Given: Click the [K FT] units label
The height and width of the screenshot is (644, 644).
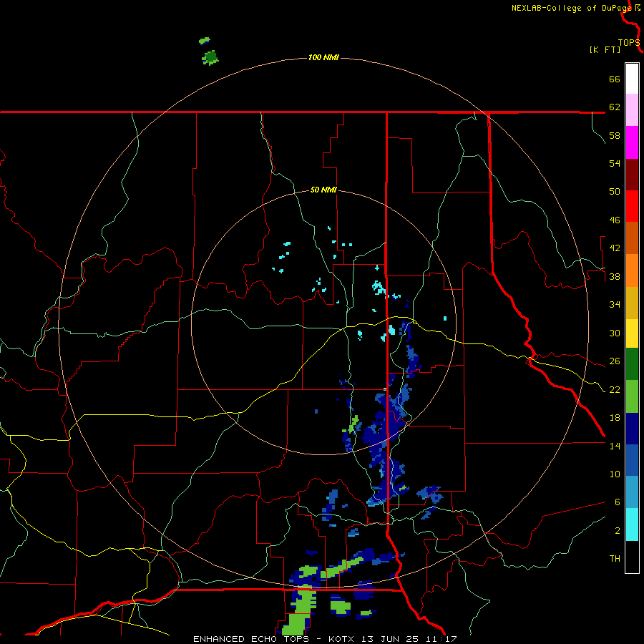Looking at the screenshot, I should [x=605, y=49].
